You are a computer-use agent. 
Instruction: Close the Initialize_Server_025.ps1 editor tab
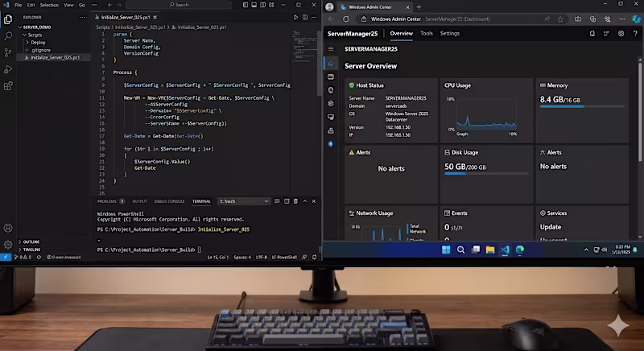[155, 17]
